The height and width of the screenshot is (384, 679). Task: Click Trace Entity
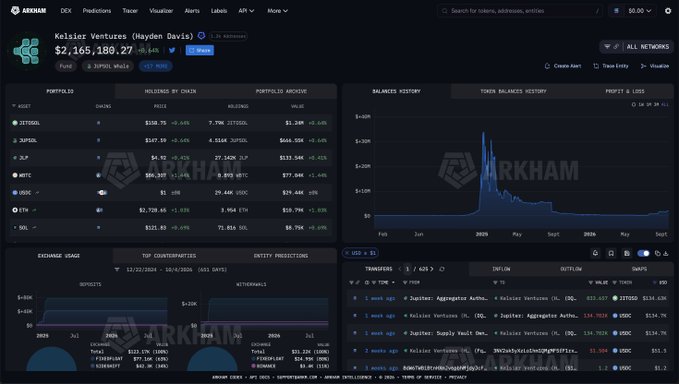611,66
